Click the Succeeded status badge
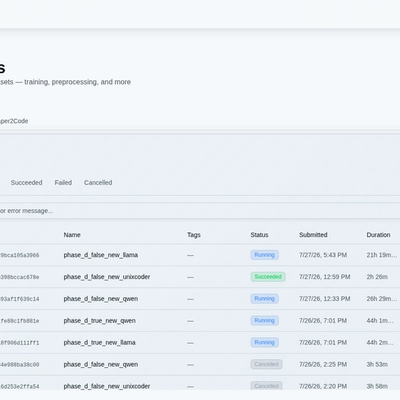400x400 pixels. (268, 277)
